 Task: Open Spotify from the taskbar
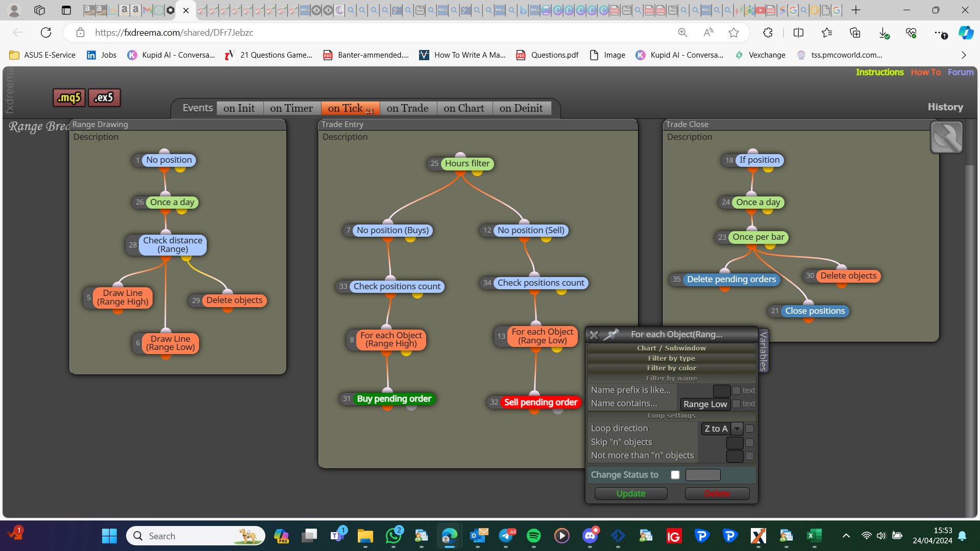[533, 536]
